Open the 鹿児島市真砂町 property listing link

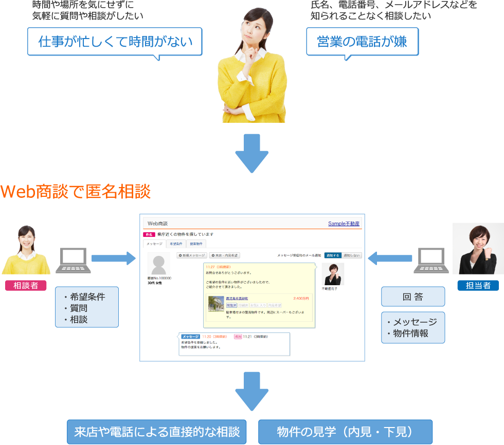click(237, 299)
